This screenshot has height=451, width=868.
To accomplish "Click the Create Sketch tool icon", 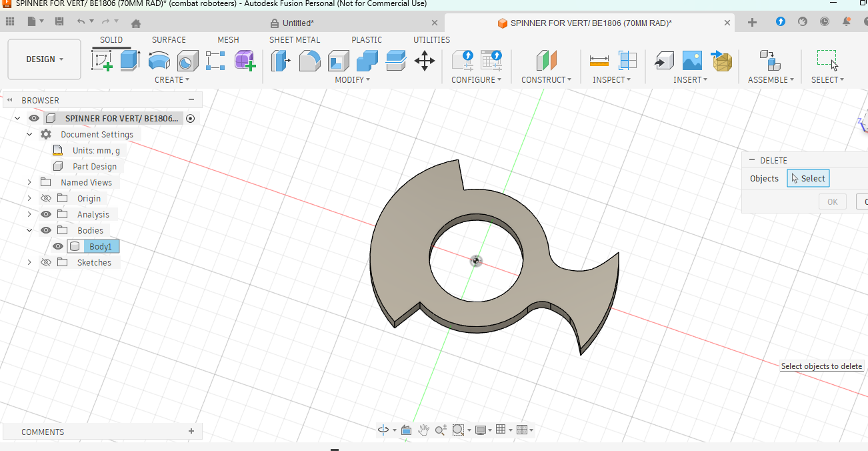I will (x=101, y=61).
